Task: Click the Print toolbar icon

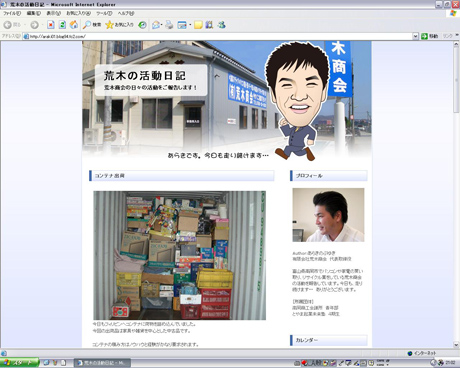Action: click(169, 25)
